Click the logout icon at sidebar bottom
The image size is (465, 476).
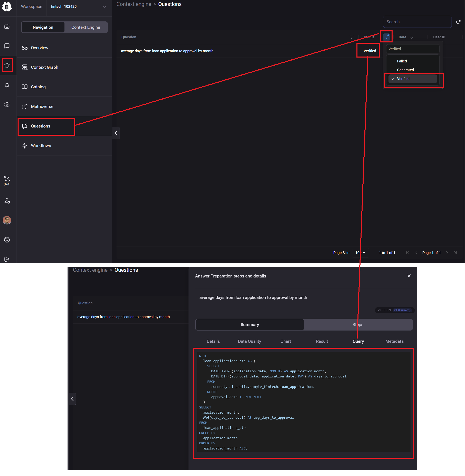click(7, 259)
